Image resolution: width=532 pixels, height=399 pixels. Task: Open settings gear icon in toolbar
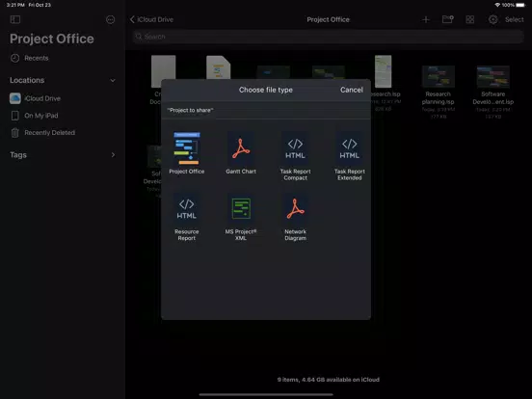[493, 19]
